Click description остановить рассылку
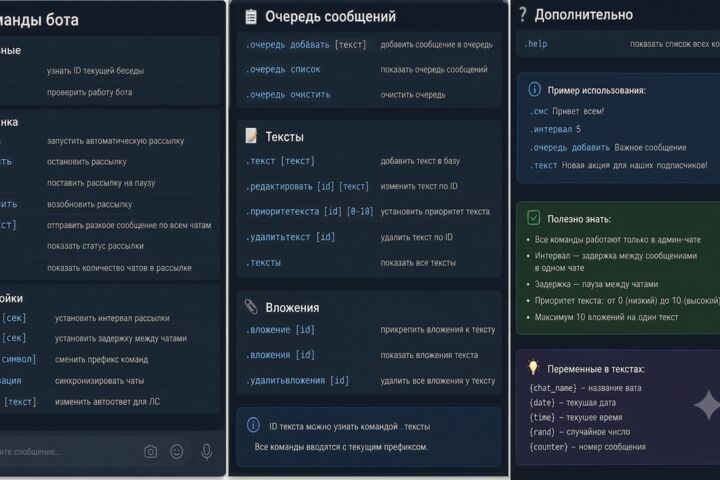This screenshot has height=480, width=720. point(87,162)
